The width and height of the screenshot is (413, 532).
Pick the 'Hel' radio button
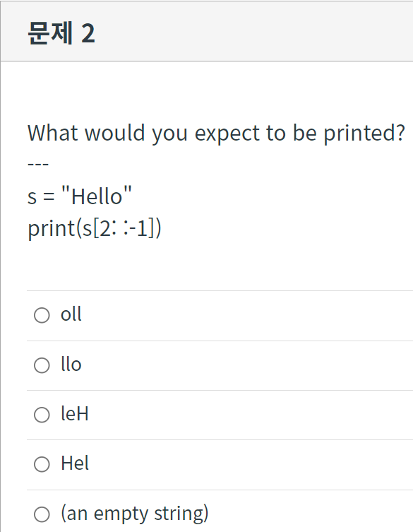pyautogui.click(x=42, y=464)
